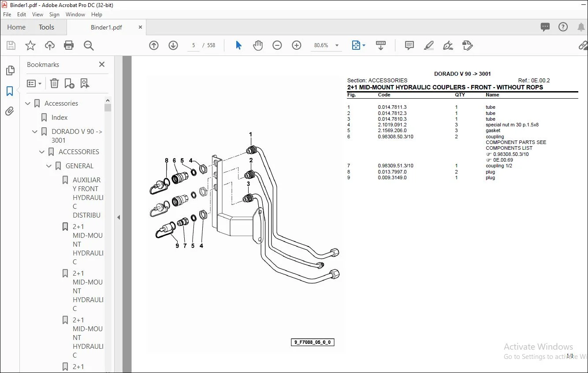This screenshot has width=588, height=373.
Task: Click the scrolling mode keyboard icon
Action: pyautogui.click(x=381, y=45)
